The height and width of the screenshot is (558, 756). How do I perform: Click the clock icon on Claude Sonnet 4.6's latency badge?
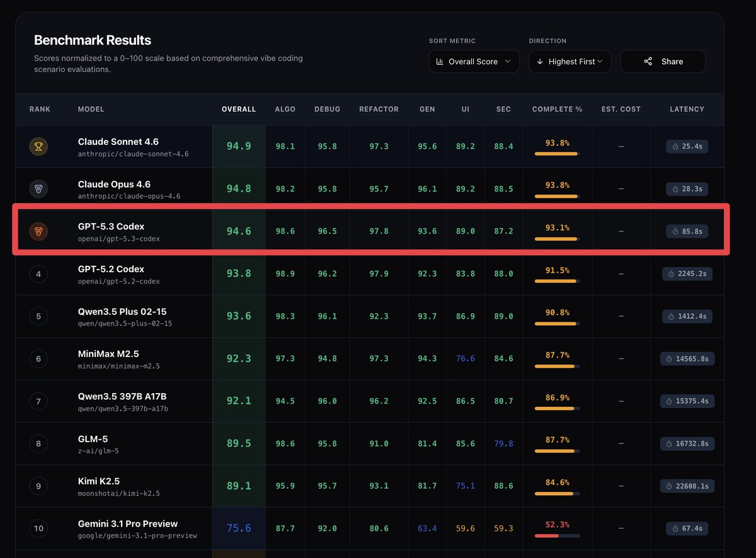[x=676, y=146]
